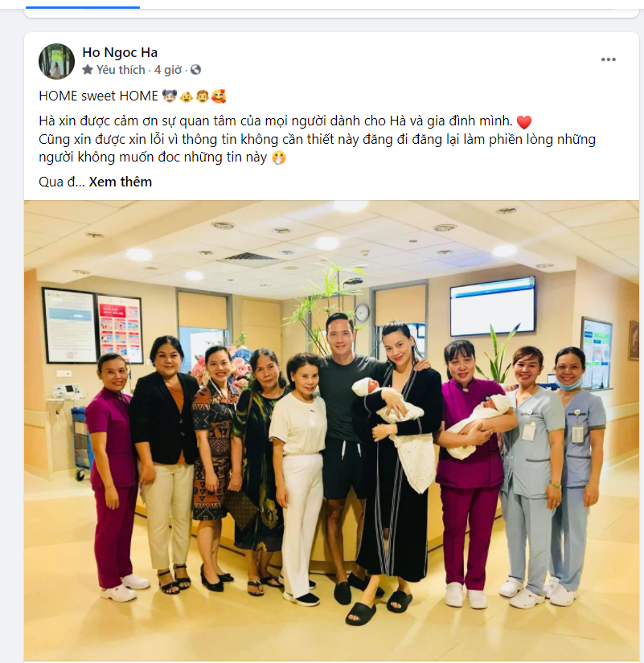Select the blue active tab indicator
Image resolution: width=644 pixels, height=663 pixels.
click(83, 7)
